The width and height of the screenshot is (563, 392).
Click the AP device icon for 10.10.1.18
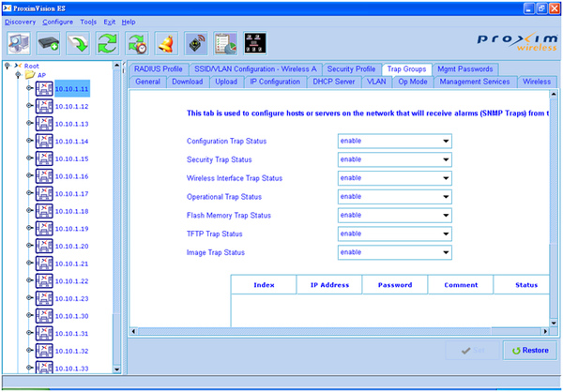click(x=44, y=211)
